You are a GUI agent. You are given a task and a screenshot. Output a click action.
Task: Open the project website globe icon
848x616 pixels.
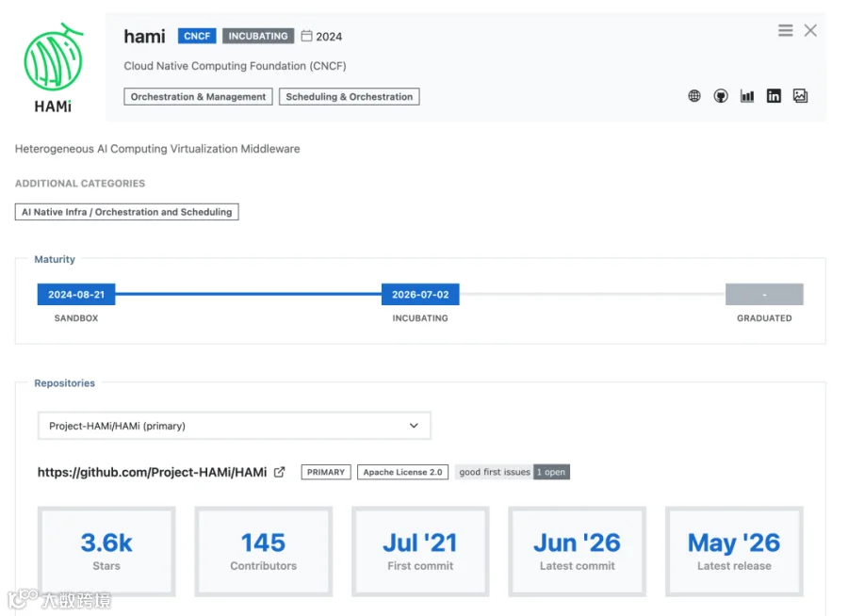point(694,96)
